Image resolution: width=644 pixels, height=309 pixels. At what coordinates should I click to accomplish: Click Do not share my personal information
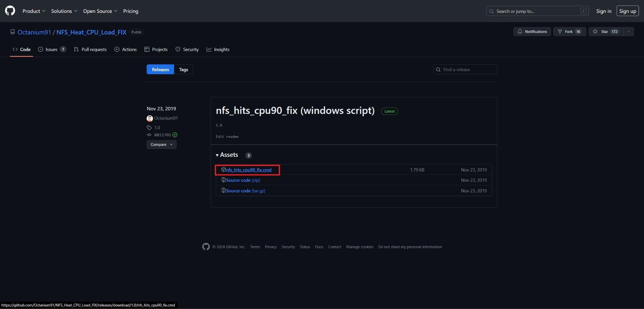[x=410, y=247]
